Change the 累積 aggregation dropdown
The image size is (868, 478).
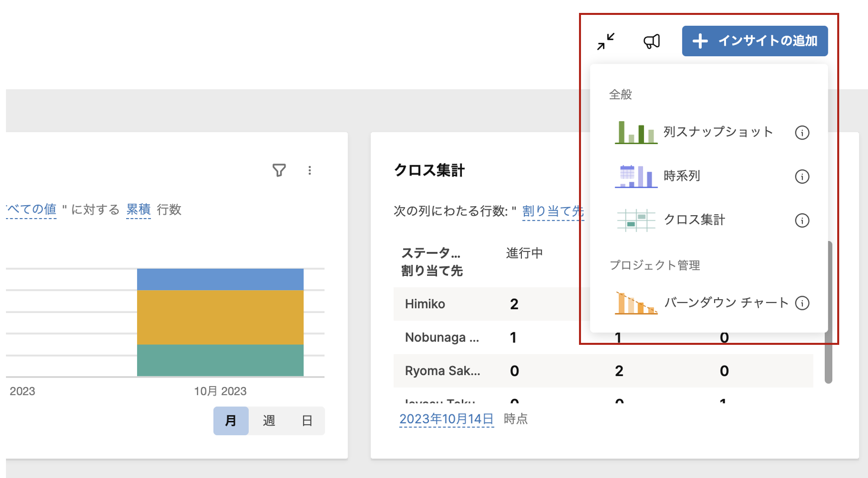[138, 210]
